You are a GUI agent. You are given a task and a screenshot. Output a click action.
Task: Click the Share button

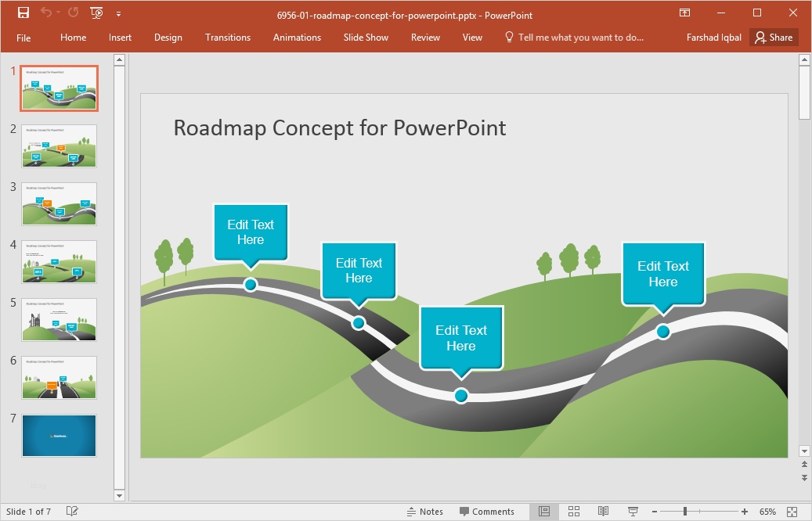[774, 37]
